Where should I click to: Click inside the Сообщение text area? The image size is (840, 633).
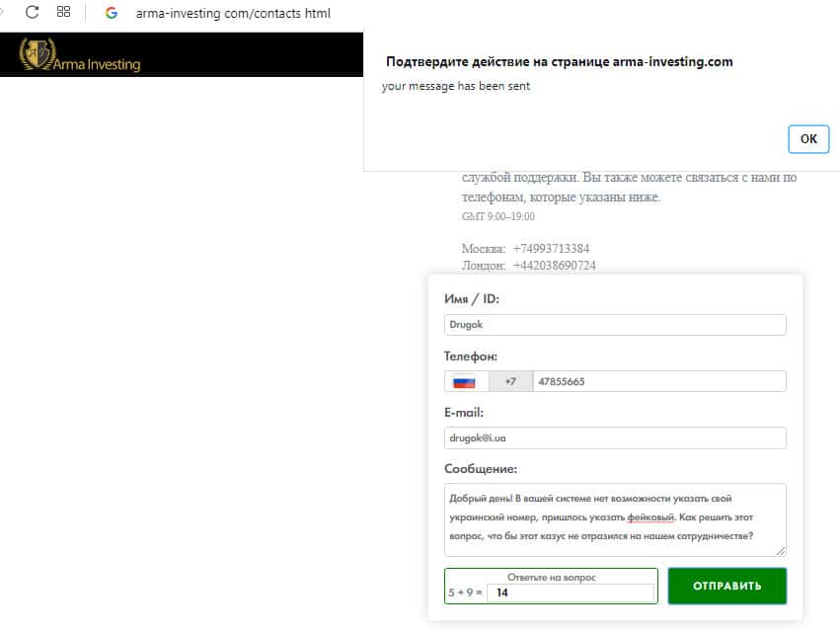click(x=615, y=519)
